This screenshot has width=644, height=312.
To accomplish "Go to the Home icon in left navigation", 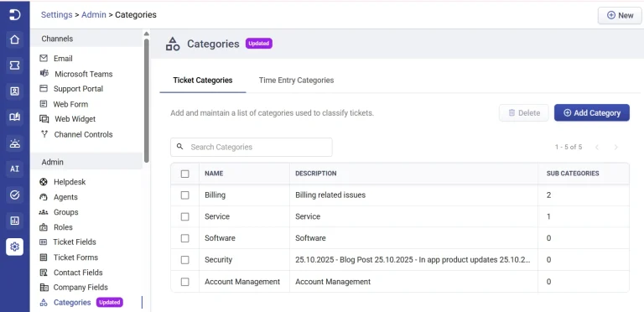I will click(14, 39).
